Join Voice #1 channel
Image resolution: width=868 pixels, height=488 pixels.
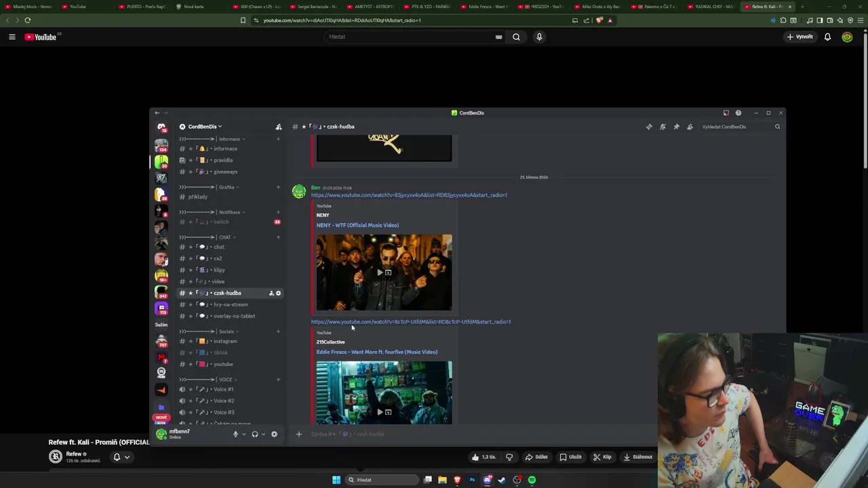tap(230, 389)
